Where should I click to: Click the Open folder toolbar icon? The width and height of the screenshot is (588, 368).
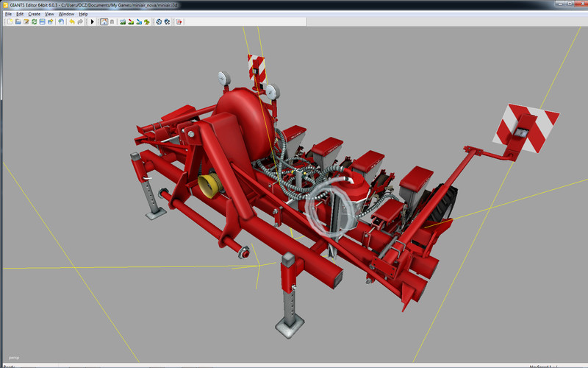[x=17, y=22]
